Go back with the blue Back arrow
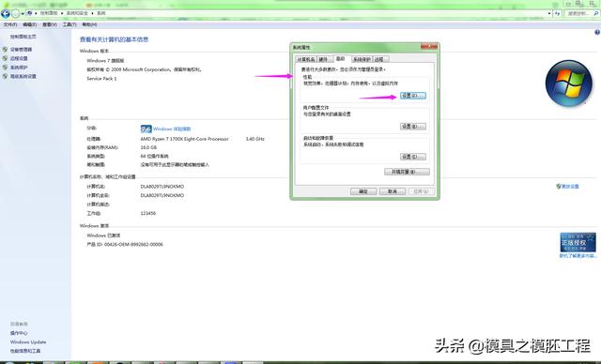 coord(6,14)
